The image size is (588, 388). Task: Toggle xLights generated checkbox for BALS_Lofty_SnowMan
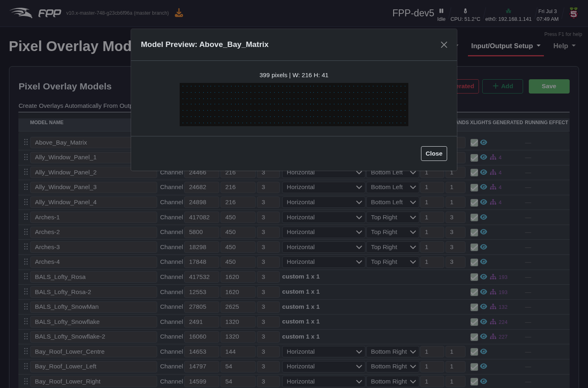[474, 307]
